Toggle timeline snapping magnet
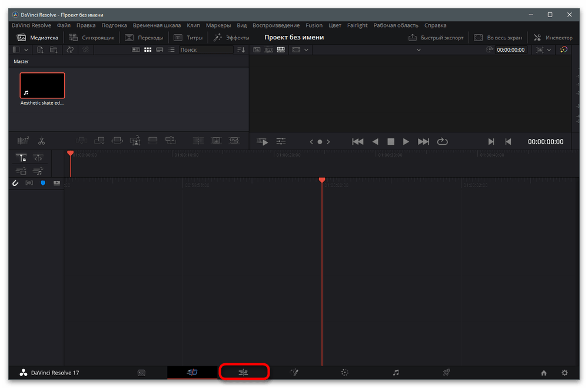 (x=15, y=183)
